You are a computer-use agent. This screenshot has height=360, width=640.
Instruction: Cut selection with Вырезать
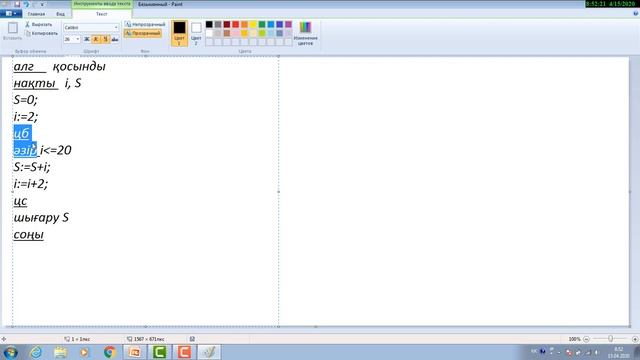(x=38, y=24)
